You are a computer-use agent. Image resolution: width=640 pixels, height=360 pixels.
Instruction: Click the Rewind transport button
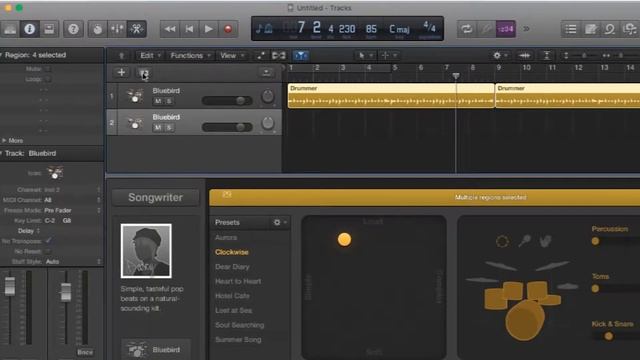[170, 29]
